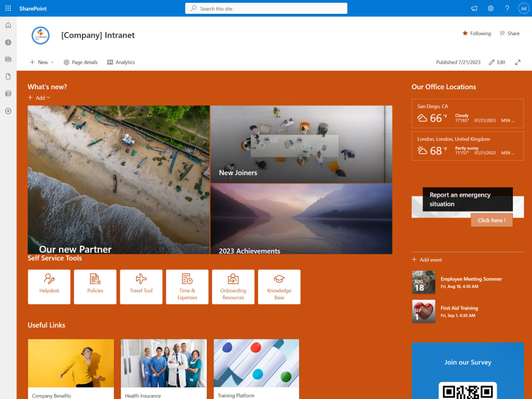Screen dimensions: 532x399
Task: Click the megaphone announcements icon
Action: pyautogui.click(x=473, y=8)
